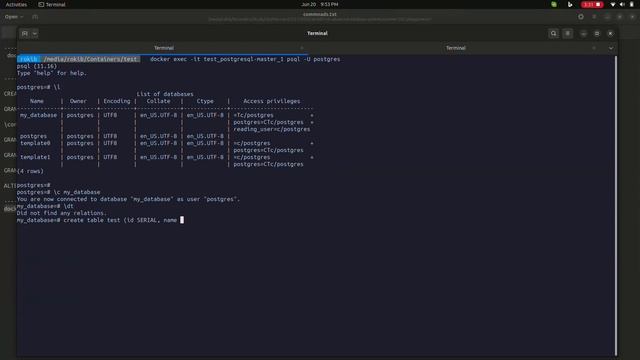Expand the new-tab profile dropdown arrow

click(35, 33)
